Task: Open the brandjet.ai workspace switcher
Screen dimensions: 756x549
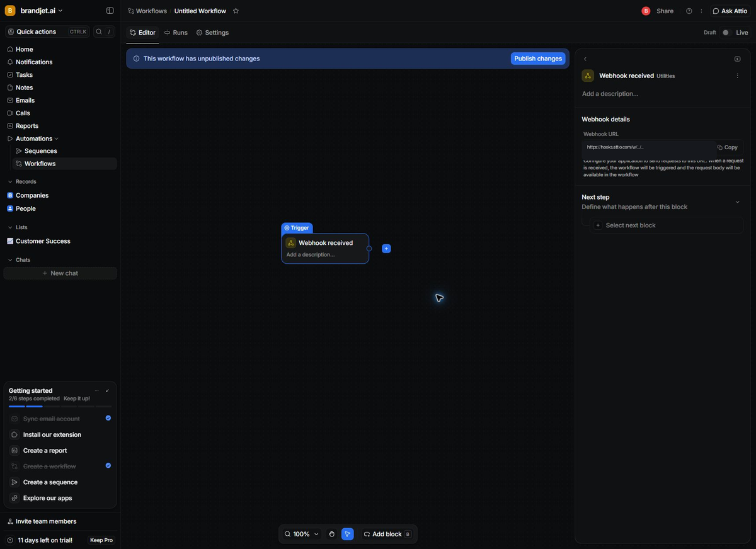Action: pyautogui.click(x=34, y=11)
